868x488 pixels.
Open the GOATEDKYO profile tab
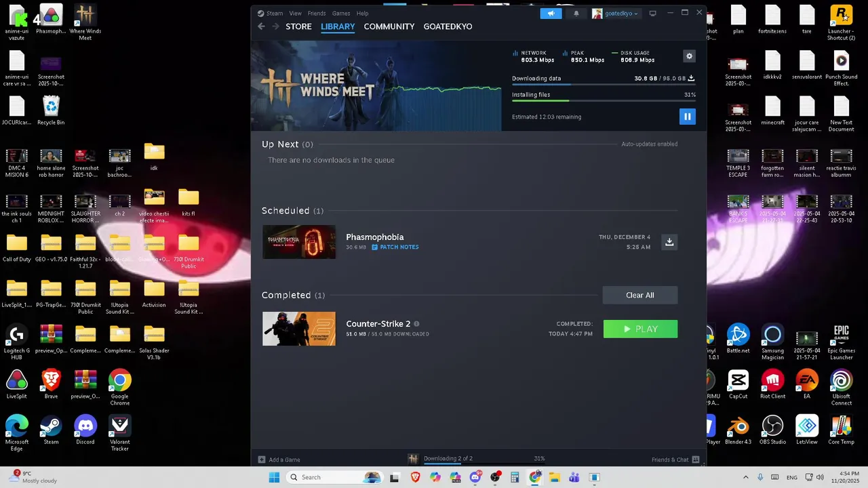[x=448, y=26]
